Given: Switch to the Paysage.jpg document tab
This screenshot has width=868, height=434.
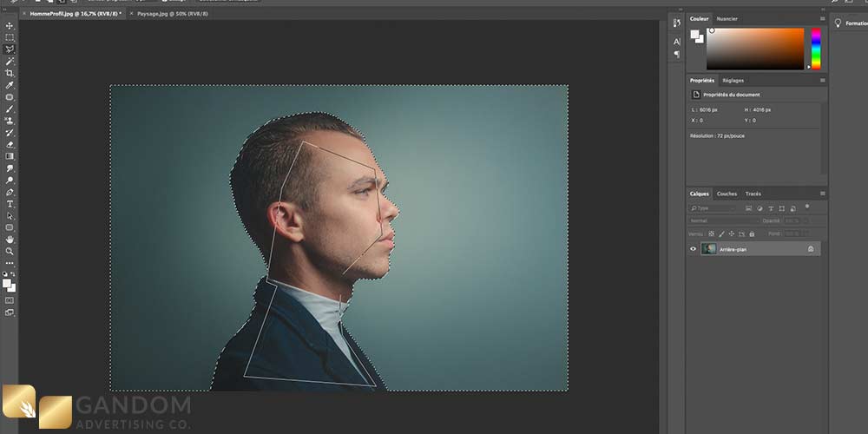Looking at the screenshot, I should point(172,13).
